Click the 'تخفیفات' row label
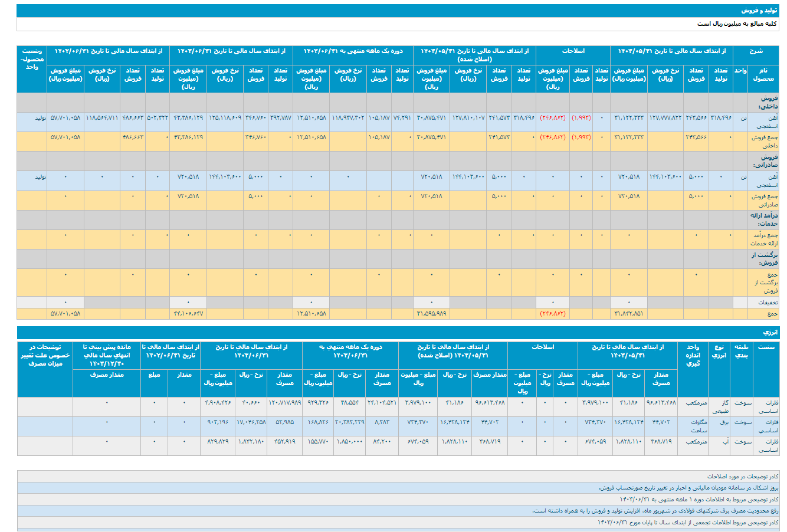This screenshot has height=532, width=787. click(x=768, y=302)
